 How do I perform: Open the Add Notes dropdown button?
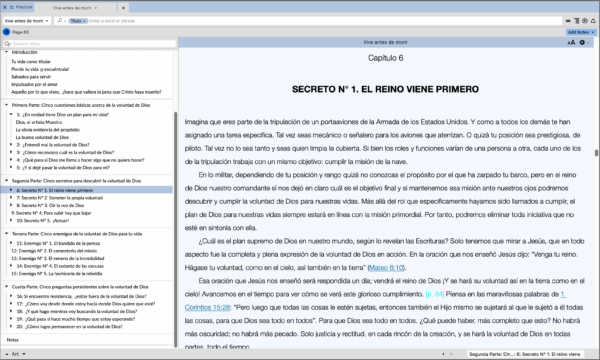click(x=581, y=32)
